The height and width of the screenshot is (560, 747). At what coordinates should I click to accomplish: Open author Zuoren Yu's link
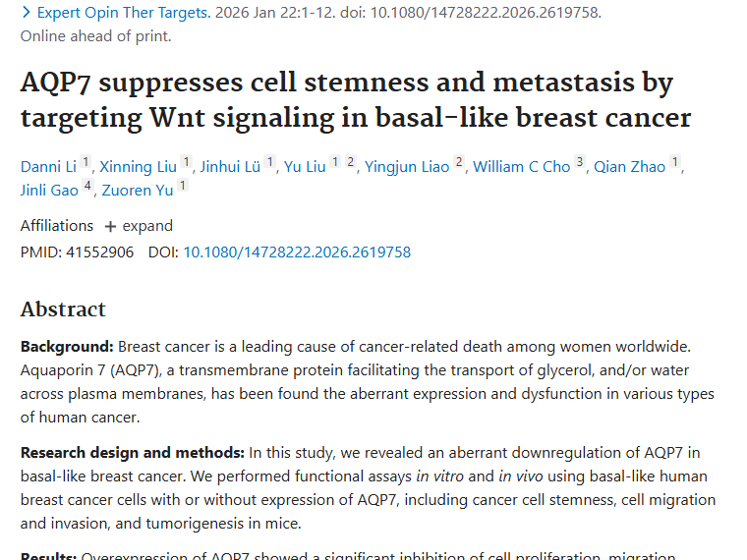click(138, 190)
